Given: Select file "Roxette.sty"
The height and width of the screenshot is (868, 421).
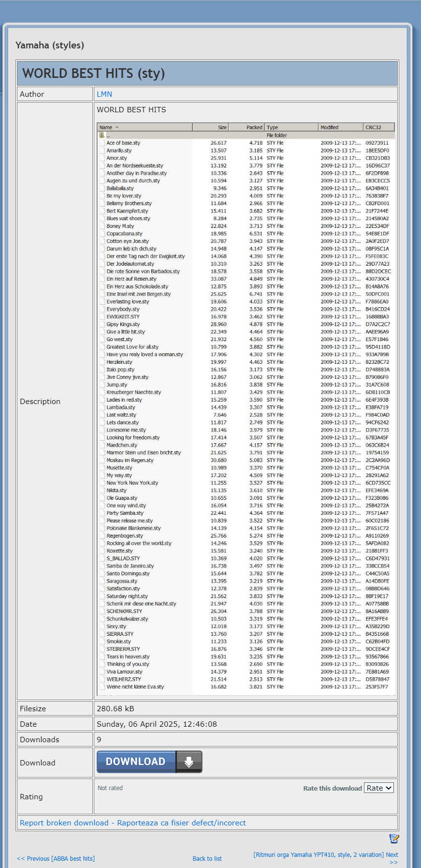Looking at the screenshot, I should (119, 551).
